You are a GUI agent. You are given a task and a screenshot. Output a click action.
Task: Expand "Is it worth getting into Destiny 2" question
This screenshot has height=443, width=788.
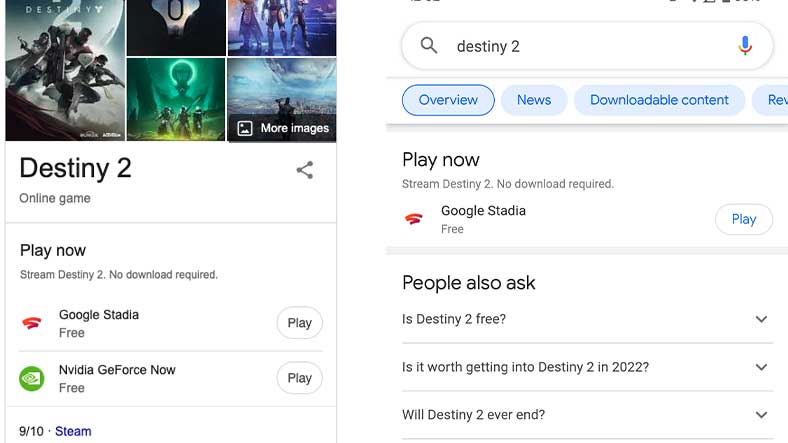point(761,367)
